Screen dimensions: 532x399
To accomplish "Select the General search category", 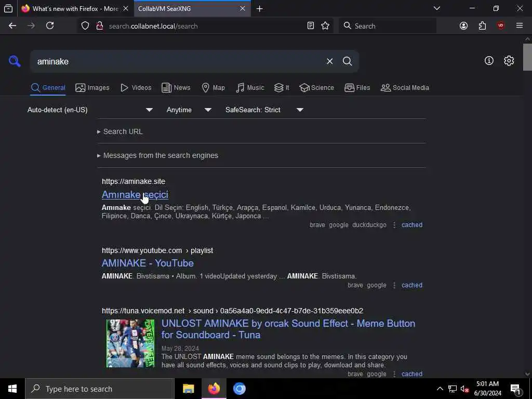I will pyautogui.click(x=48, y=87).
